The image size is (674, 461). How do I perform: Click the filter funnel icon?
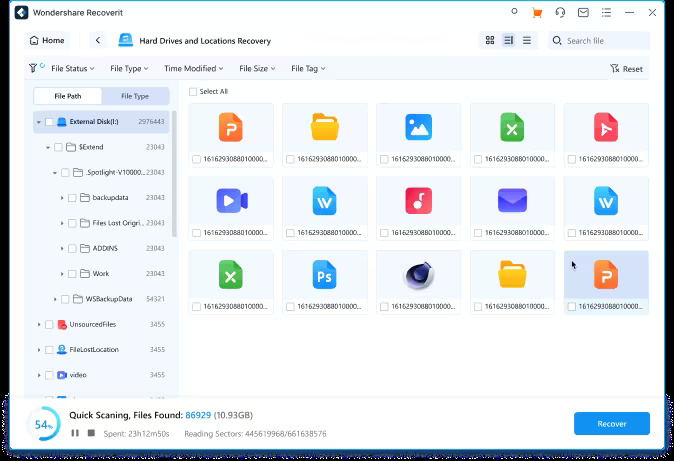(33, 68)
